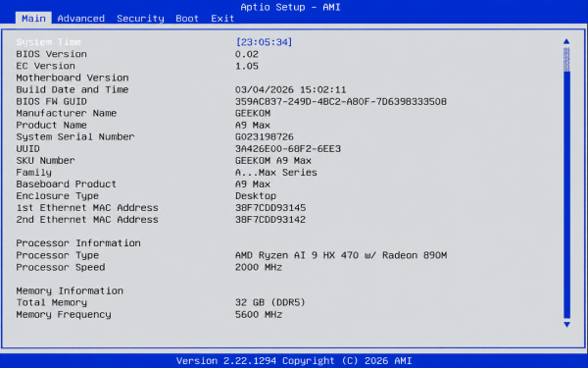This screenshot has width=588, height=368.
Task: Open the Security tab
Action: click(x=140, y=19)
